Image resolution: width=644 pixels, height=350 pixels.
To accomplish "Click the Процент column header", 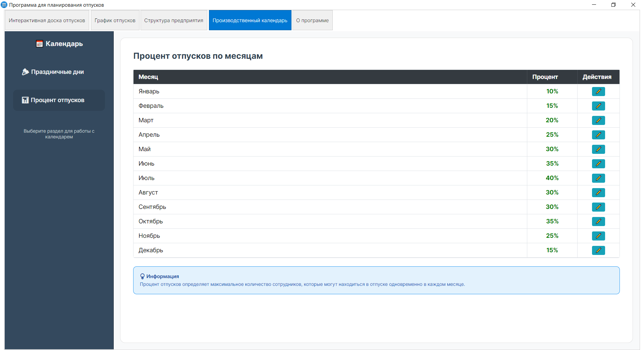I will tap(545, 77).
